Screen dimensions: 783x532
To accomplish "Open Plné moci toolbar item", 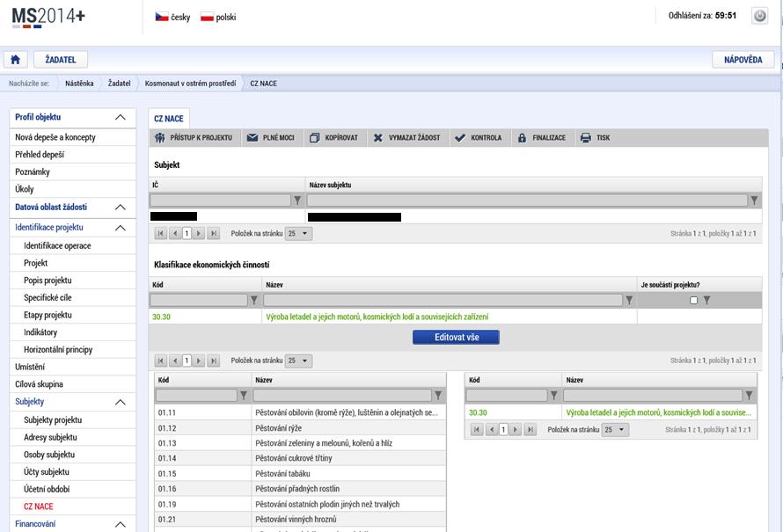I will coord(271,138).
